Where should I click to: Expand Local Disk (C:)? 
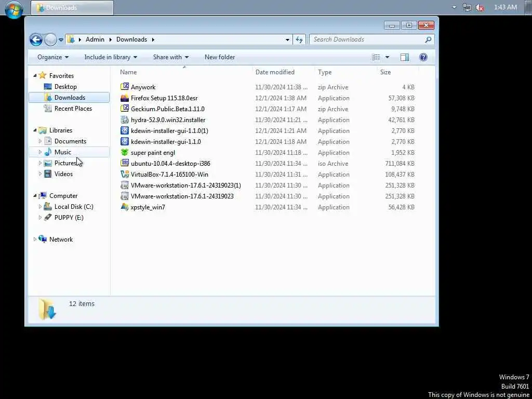coord(40,207)
